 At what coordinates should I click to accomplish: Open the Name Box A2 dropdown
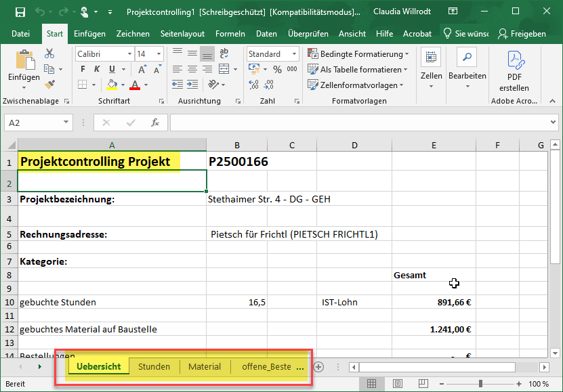click(x=66, y=123)
